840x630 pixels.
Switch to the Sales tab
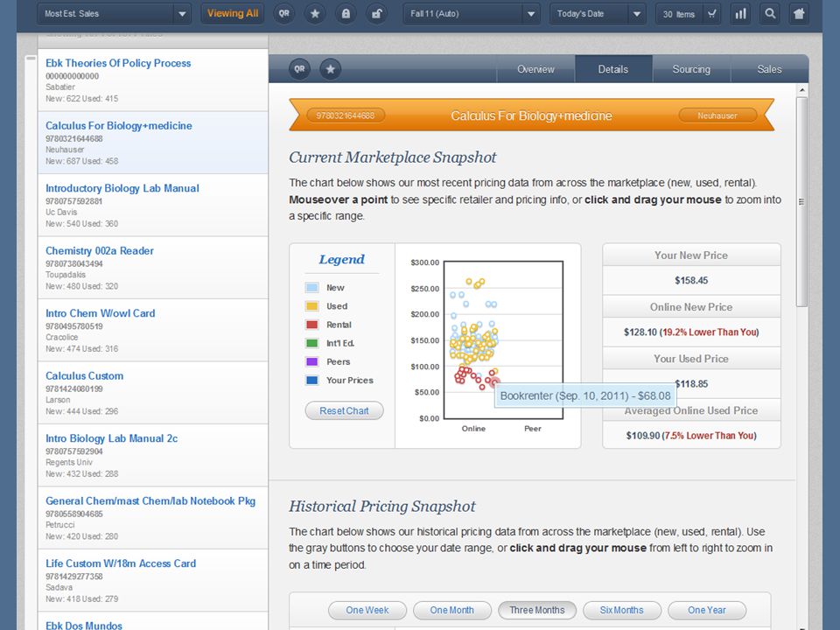click(x=769, y=69)
